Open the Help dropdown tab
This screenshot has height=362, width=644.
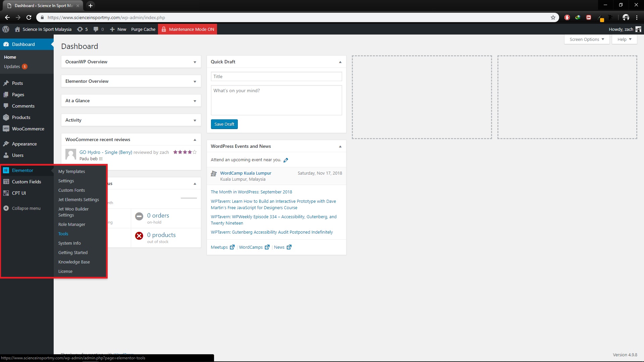click(x=624, y=39)
